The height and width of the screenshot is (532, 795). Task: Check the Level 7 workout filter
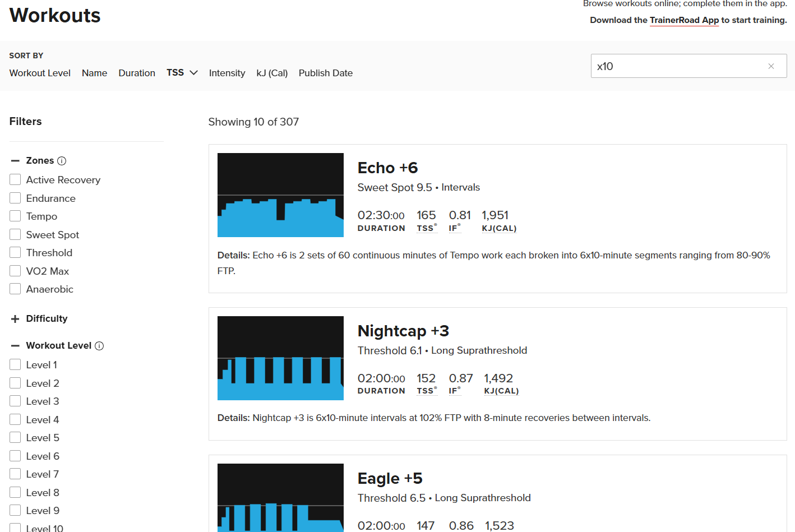15,474
